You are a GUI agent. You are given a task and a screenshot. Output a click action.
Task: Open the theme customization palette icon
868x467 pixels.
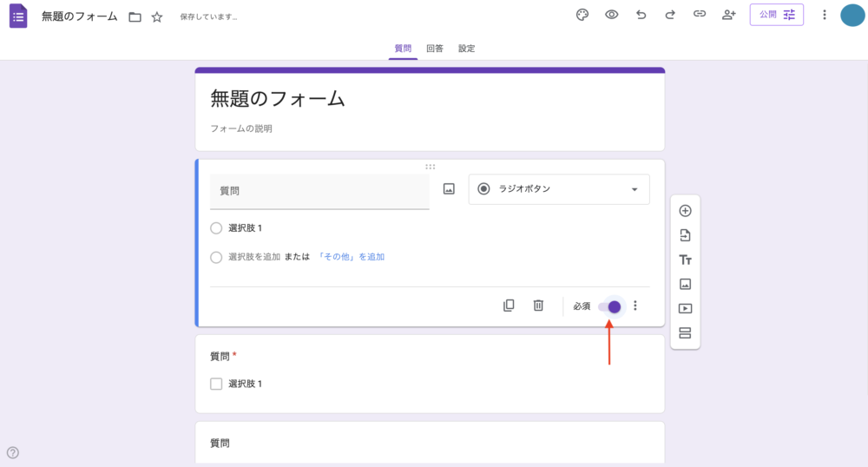(582, 15)
